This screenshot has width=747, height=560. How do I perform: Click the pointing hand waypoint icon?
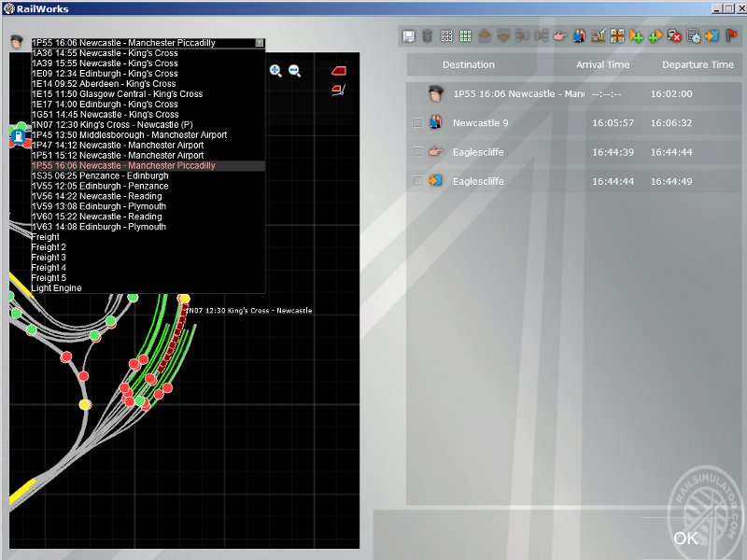(x=559, y=36)
